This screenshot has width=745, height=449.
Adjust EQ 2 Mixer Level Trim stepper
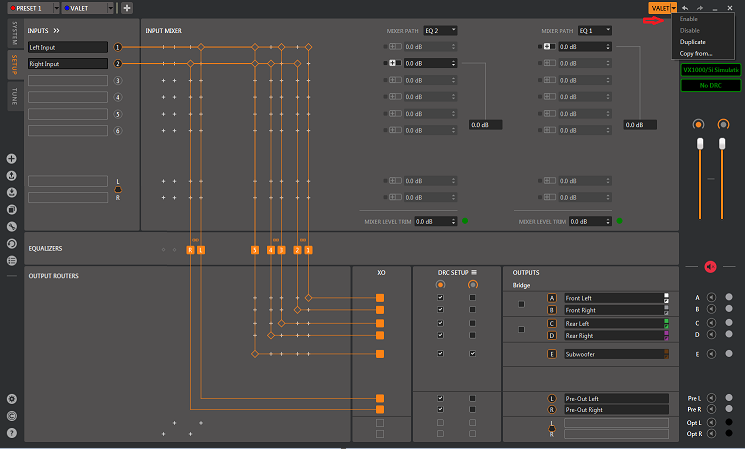pyautogui.click(x=454, y=221)
